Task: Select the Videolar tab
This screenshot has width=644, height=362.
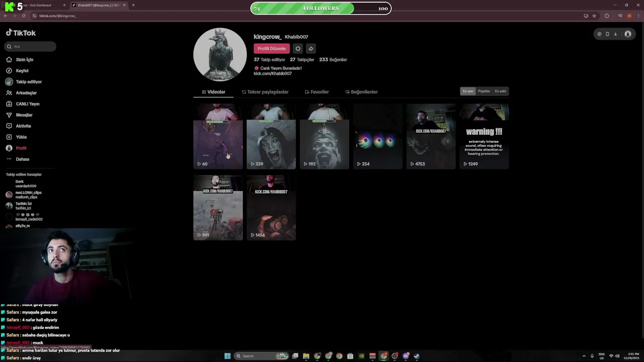Action: click(213, 92)
